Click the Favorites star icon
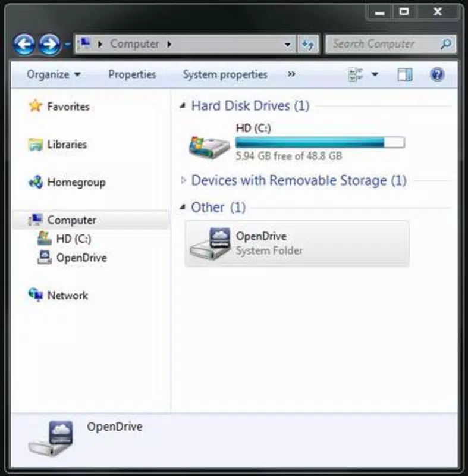This screenshot has height=476, width=468. (35, 106)
